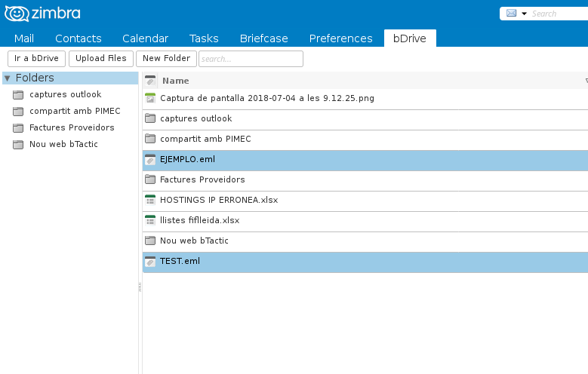588x374 pixels.
Task: Switch to the Calendar tab
Action: 145,38
